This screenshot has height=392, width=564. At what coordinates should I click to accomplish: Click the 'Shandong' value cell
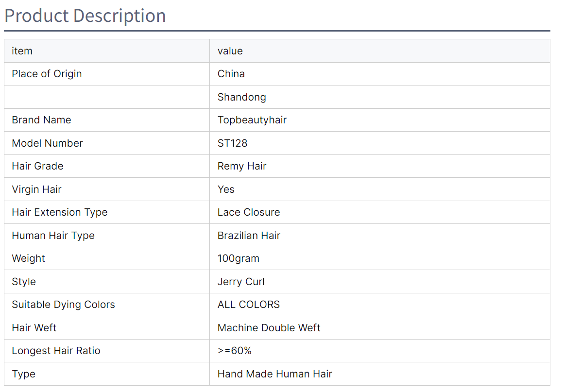(x=380, y=97)
